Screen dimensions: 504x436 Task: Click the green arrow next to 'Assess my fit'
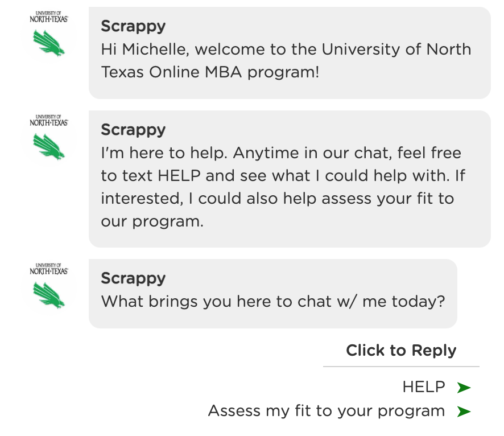tap(464, 412)
